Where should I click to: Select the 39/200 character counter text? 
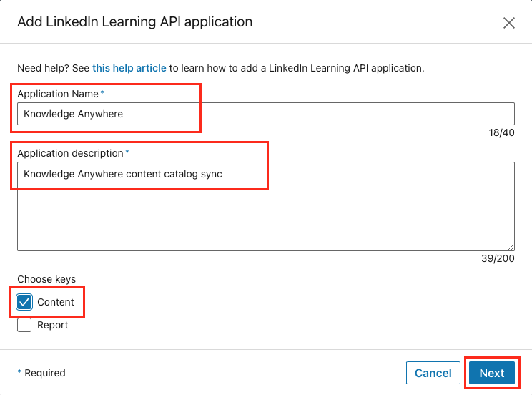(498, 259)
